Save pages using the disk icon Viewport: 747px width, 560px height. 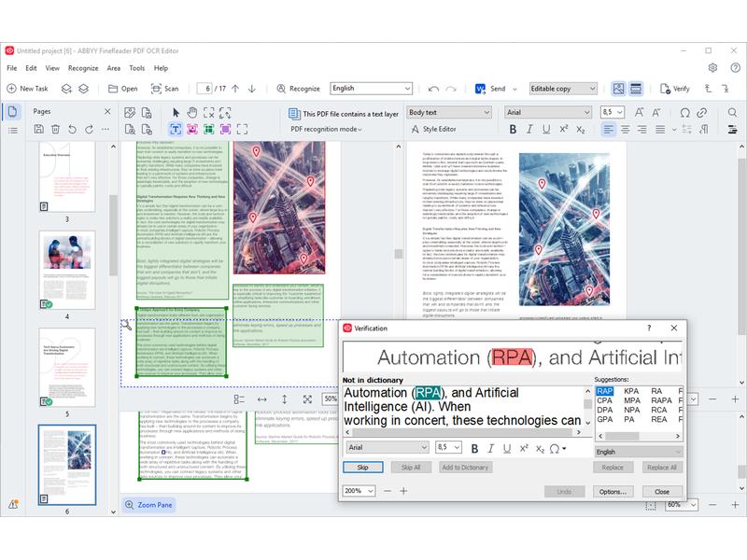(x=39, y=129)
